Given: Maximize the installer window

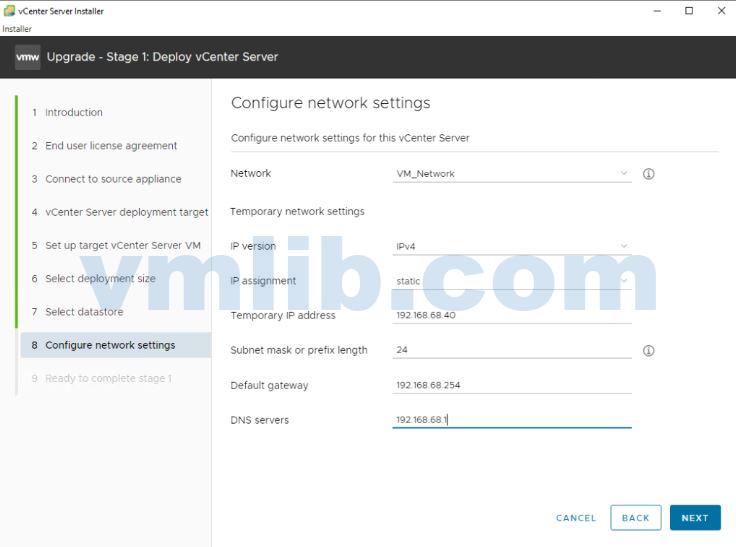Looking at the screenshot, I should pyautogui.click(x=689, y=11).
